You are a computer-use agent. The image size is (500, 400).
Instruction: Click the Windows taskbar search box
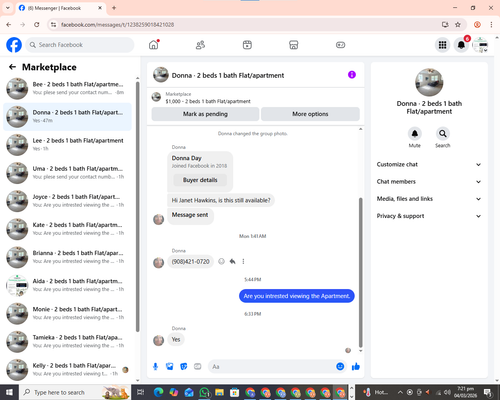coord(75,392)
